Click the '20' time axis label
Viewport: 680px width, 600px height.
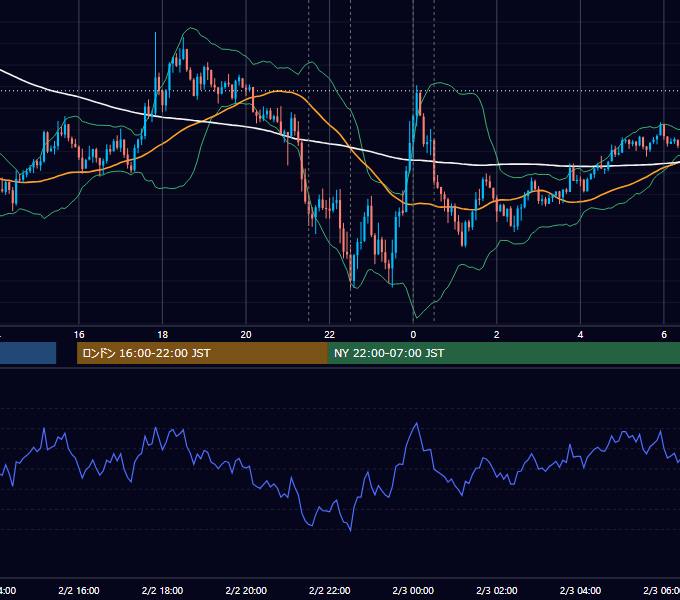pyautogui.click(x=246, y=335)
